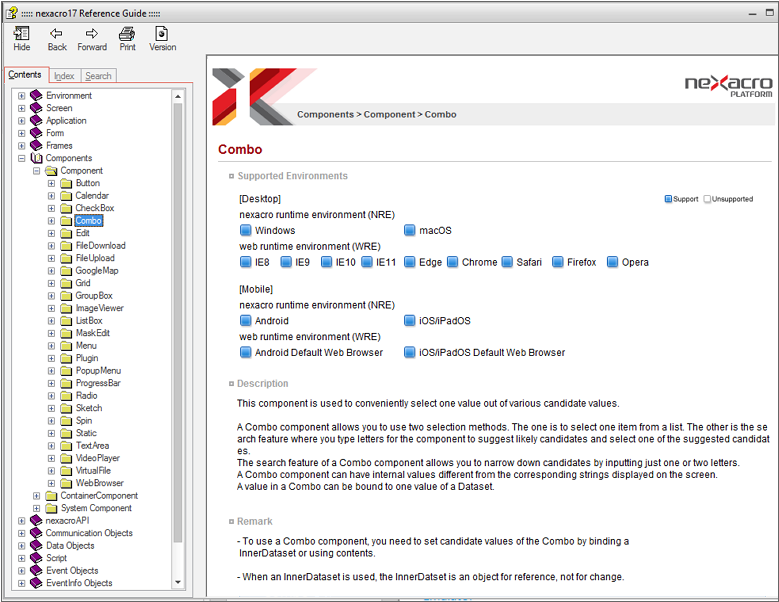779x602 pixels.
Task: Open the VideoPlayer topic
Action: click(98, 458)
